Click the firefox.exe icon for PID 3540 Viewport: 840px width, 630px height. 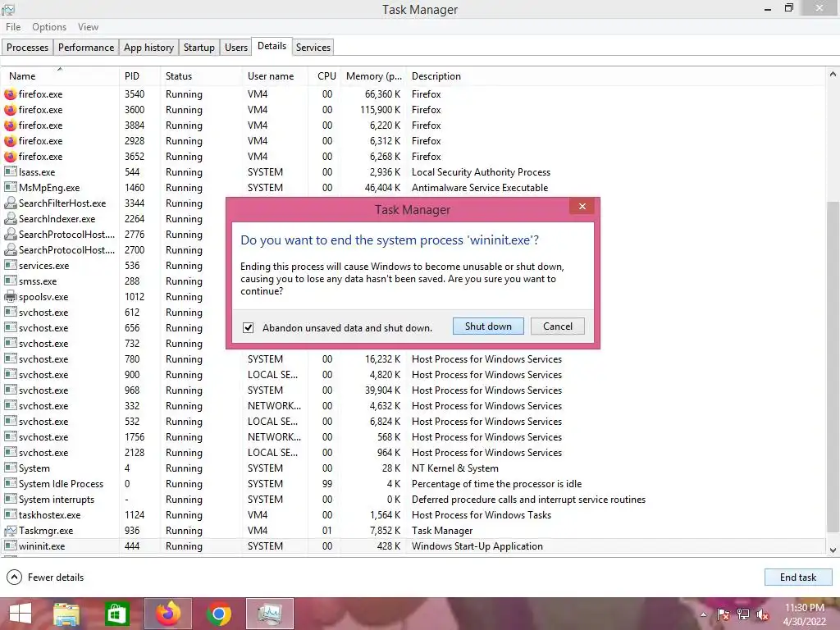[10, 94]
